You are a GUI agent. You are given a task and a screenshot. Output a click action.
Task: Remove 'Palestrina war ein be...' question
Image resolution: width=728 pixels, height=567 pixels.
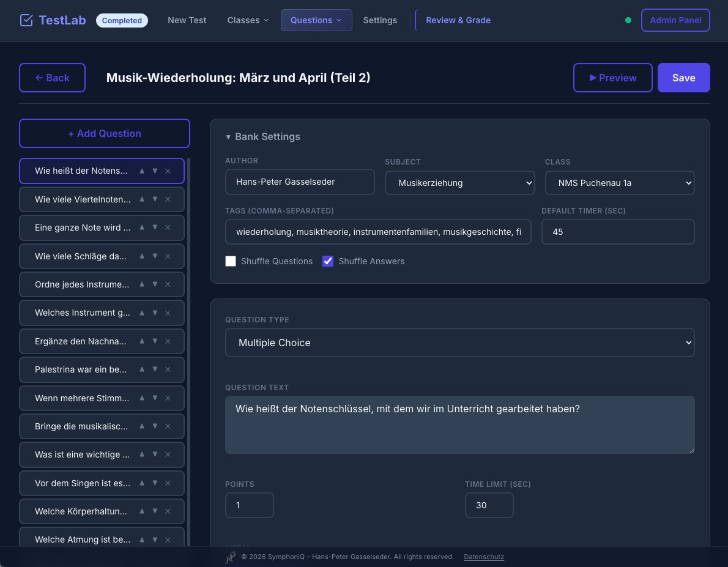click(x=168, y=369)
